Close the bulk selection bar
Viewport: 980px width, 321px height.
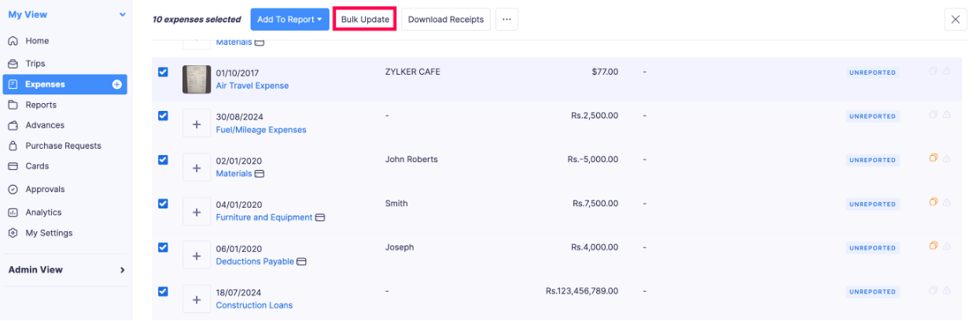(956, 20)
